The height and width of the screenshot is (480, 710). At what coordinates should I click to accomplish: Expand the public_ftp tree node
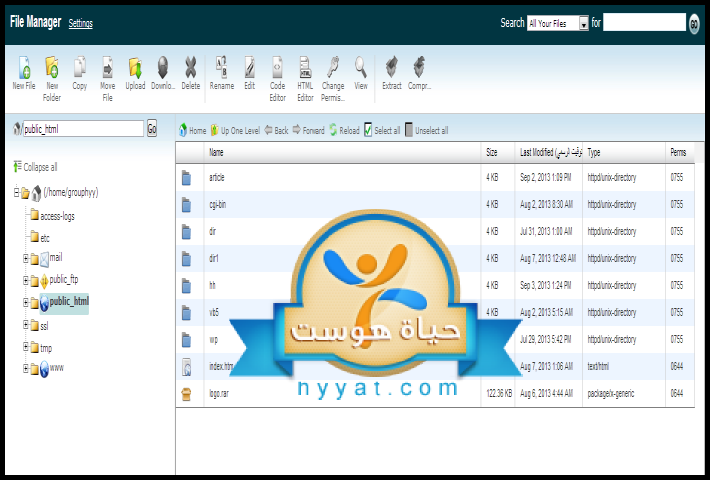click(x=26, y=281)
